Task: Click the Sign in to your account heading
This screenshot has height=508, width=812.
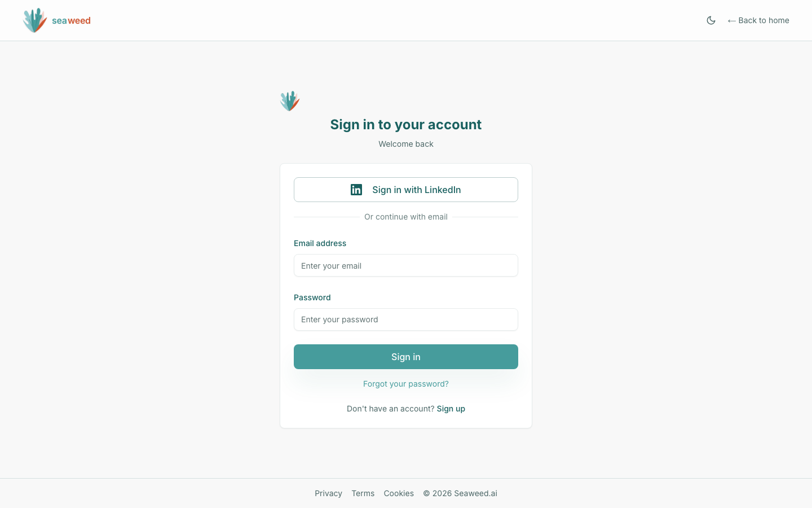Action: click(x=406, y=125)
